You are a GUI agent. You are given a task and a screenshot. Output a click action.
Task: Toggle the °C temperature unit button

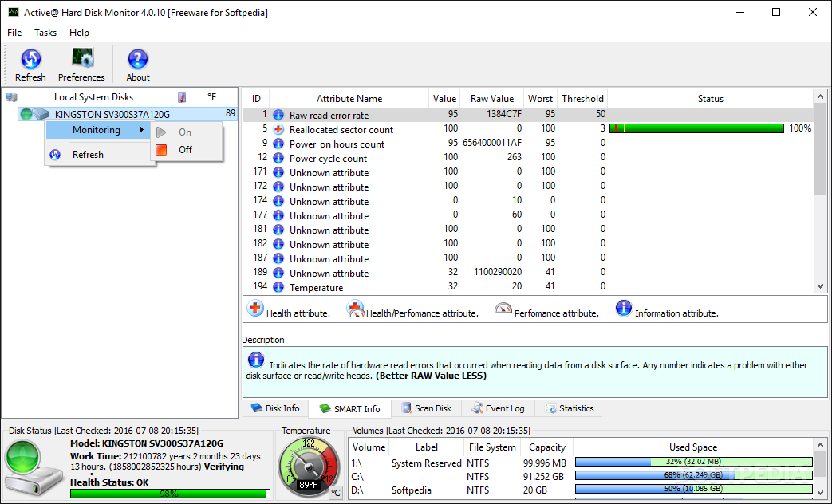[x=336, y=493]
